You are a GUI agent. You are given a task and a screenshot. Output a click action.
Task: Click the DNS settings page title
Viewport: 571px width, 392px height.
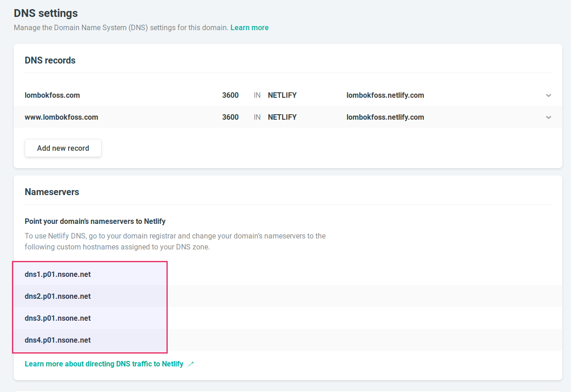(x=45, y=13)
